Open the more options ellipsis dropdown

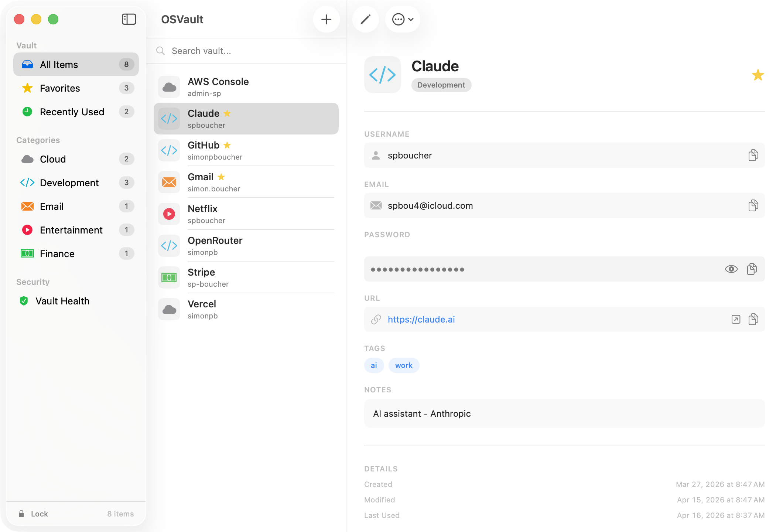pos(403,19)
